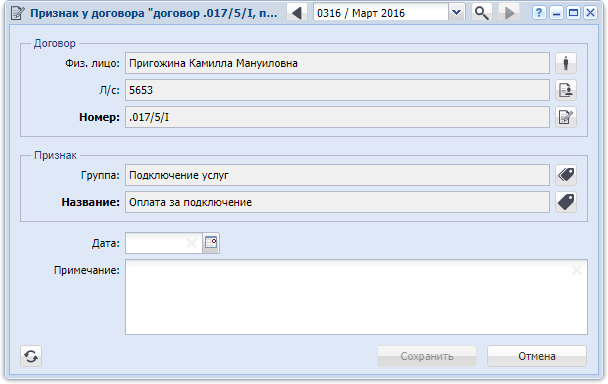Click the Л/с field showing 5653
Image resolution: width=608 pixels, height=384 pixels.
coord(337,90)
